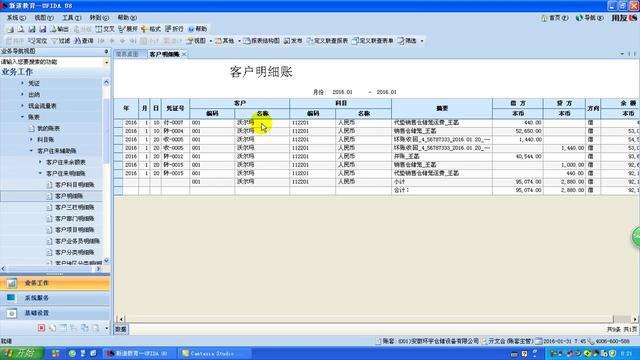The width and height of the screenshot is (640, 360).
Task: Open the 系统 menu
Action: coord(16,18)
